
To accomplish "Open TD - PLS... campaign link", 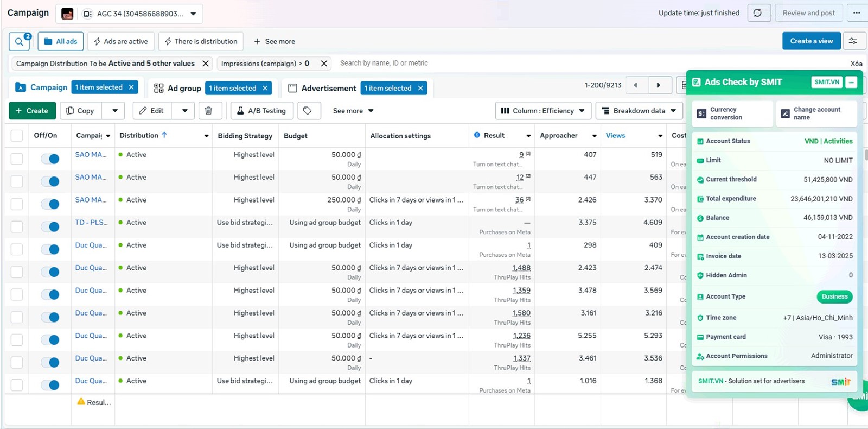I will tap(91, 222).
